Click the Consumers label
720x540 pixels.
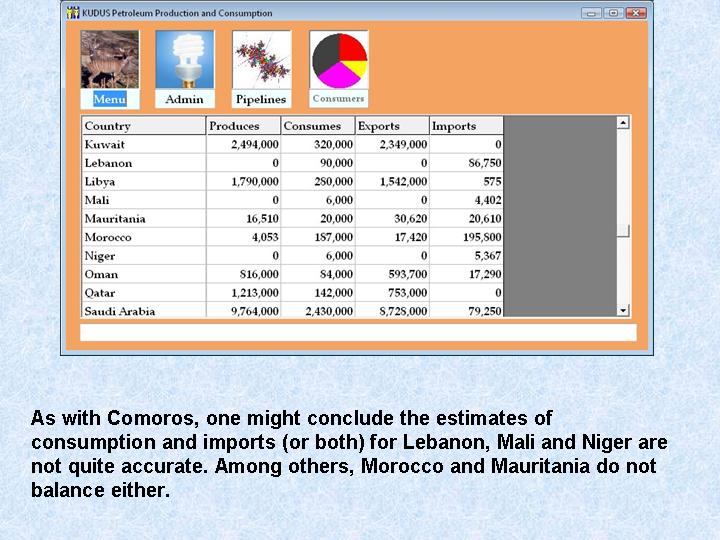click(339, 99)
